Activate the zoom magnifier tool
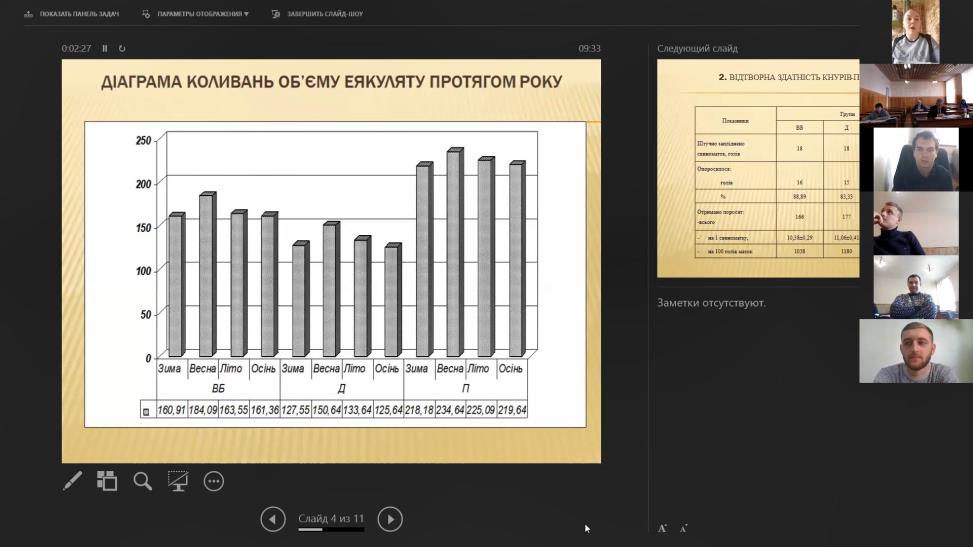This screenshot has width=973, height=547. click(x=143, y=481)
